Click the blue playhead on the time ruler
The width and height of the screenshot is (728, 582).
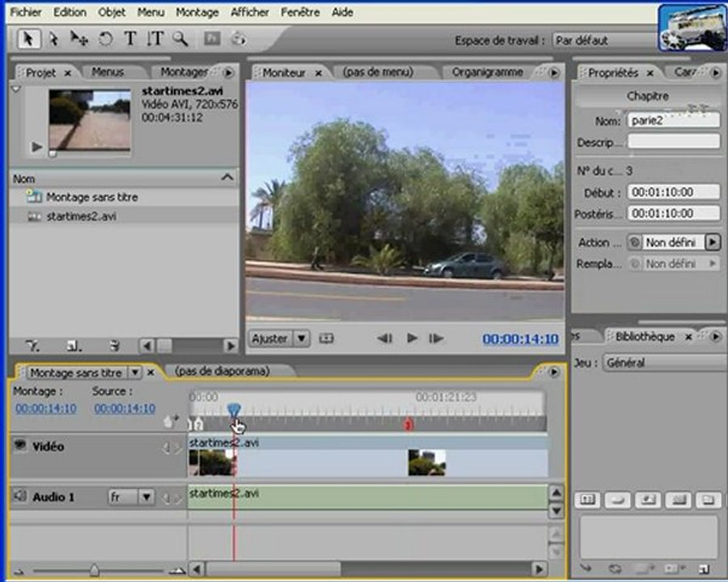[x=234, y=410]
